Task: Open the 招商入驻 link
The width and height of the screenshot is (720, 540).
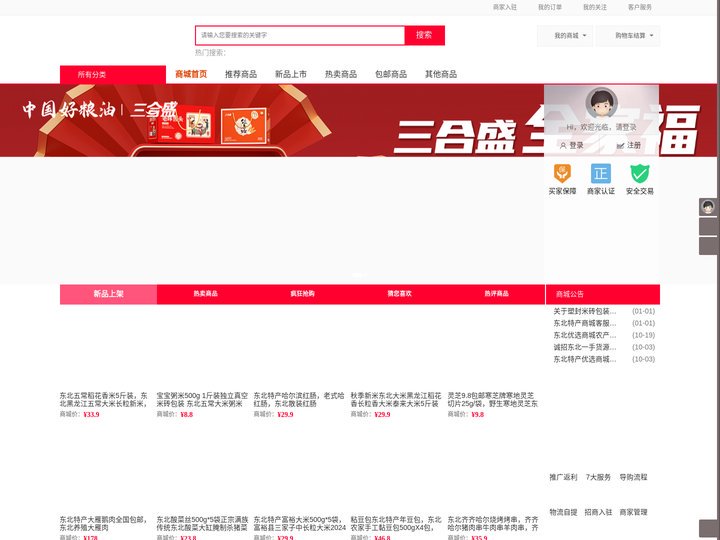Action: [x=598, y=512]
